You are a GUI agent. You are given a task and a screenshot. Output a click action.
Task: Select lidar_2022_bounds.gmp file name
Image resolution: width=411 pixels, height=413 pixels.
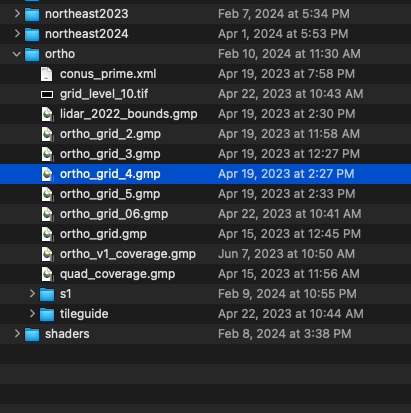coord(129,114)
